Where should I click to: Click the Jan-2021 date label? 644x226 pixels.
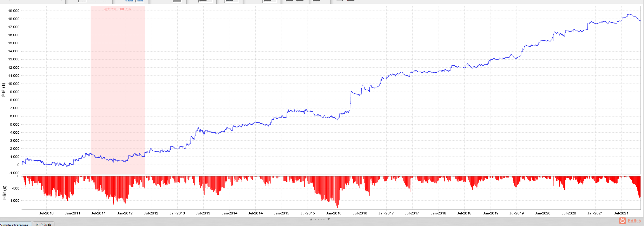[x=595, y=213]
